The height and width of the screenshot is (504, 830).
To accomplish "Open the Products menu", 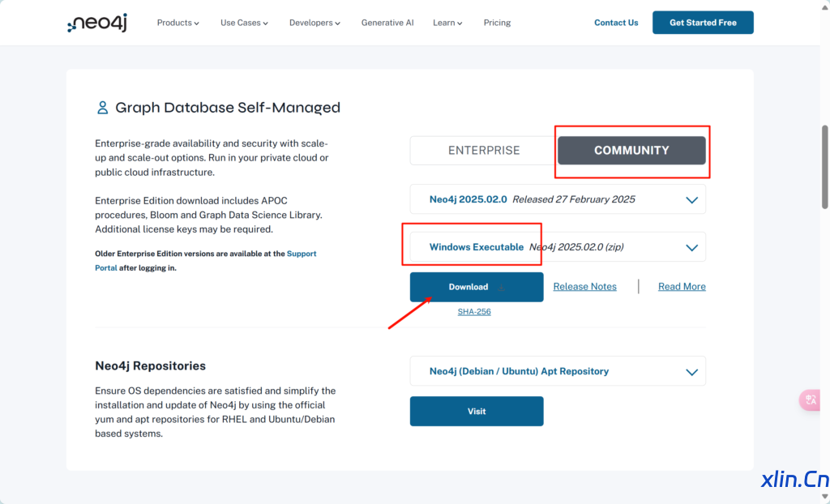I will click(x=178, y=23).
